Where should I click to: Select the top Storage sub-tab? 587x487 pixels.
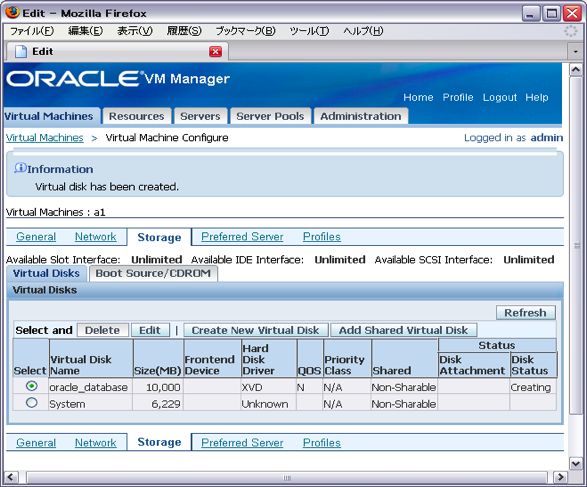(159, 237)
